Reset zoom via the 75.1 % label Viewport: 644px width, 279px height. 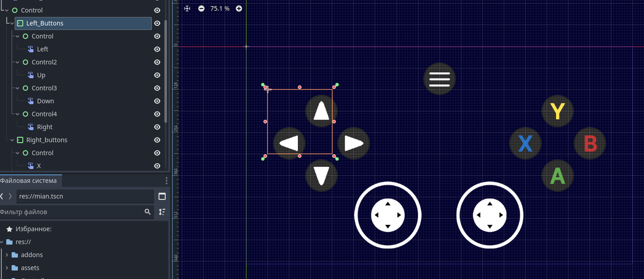point(220,9)
